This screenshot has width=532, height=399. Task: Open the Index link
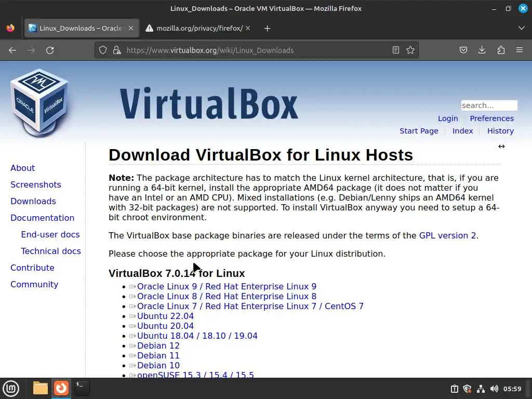462,131
